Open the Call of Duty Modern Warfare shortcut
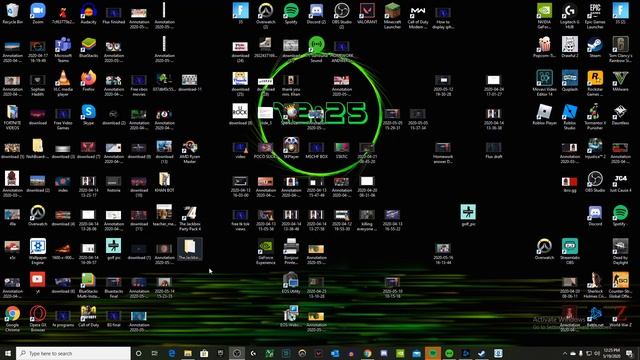 (x=418, y=16)
